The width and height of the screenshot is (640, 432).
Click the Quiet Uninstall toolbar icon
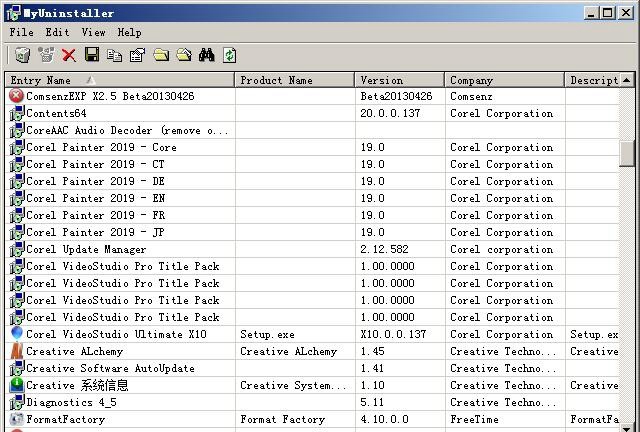pos(46,55)
